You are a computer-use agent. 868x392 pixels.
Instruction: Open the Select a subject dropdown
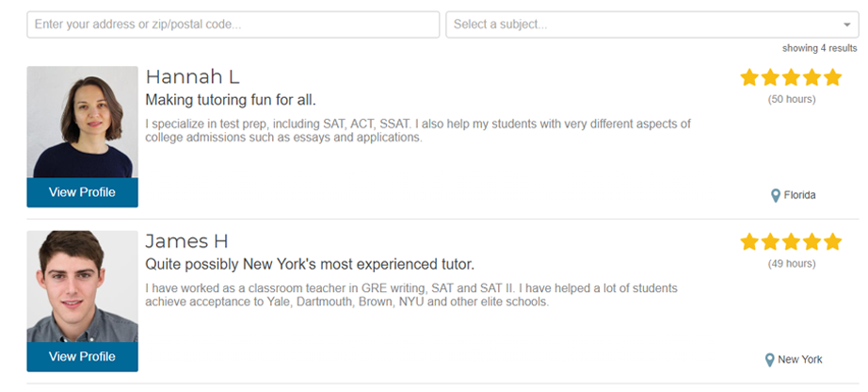(652, 24)
